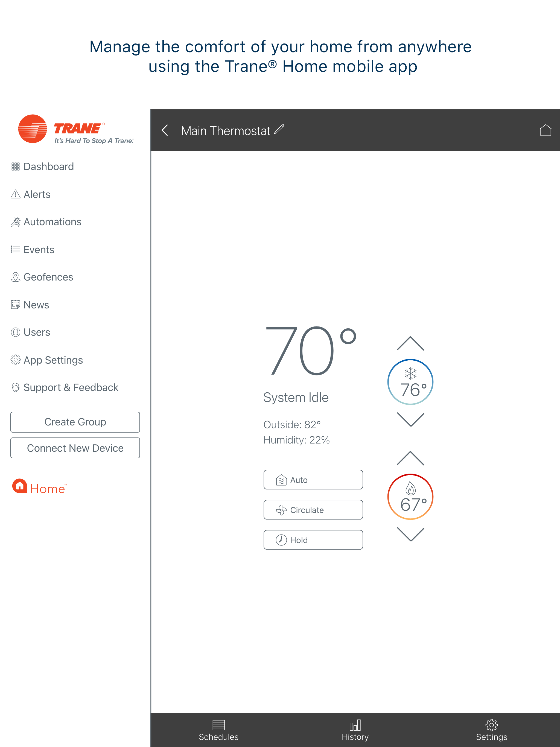Raise the cooling setpoint with up arrow
This screenshot has height=747, width=560.
tap(410, 344)
